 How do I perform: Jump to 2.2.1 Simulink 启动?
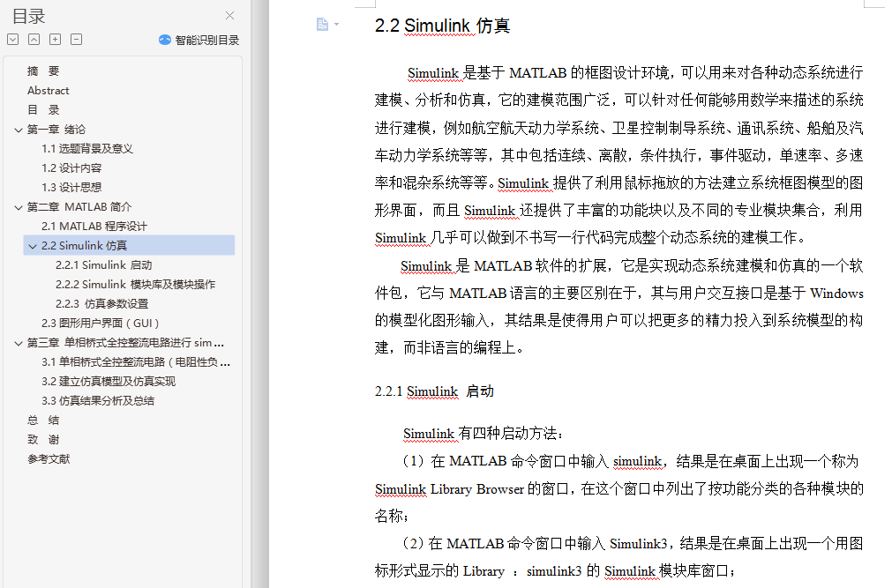tap(104, 264)
